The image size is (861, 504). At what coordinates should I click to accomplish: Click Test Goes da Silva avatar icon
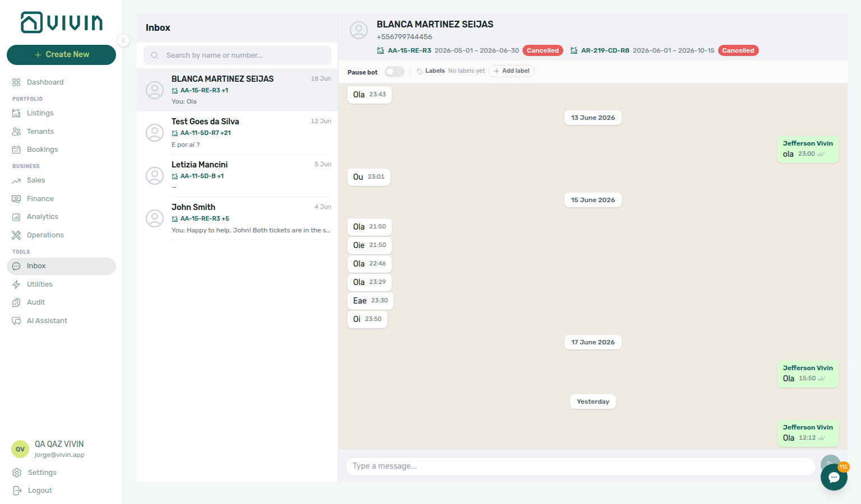pos(155,133)
